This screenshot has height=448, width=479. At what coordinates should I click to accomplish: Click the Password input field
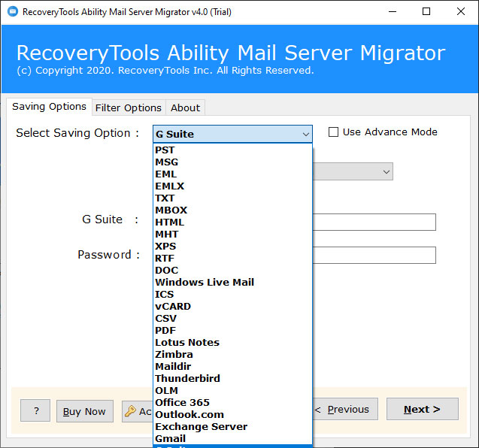coord(374,256)
